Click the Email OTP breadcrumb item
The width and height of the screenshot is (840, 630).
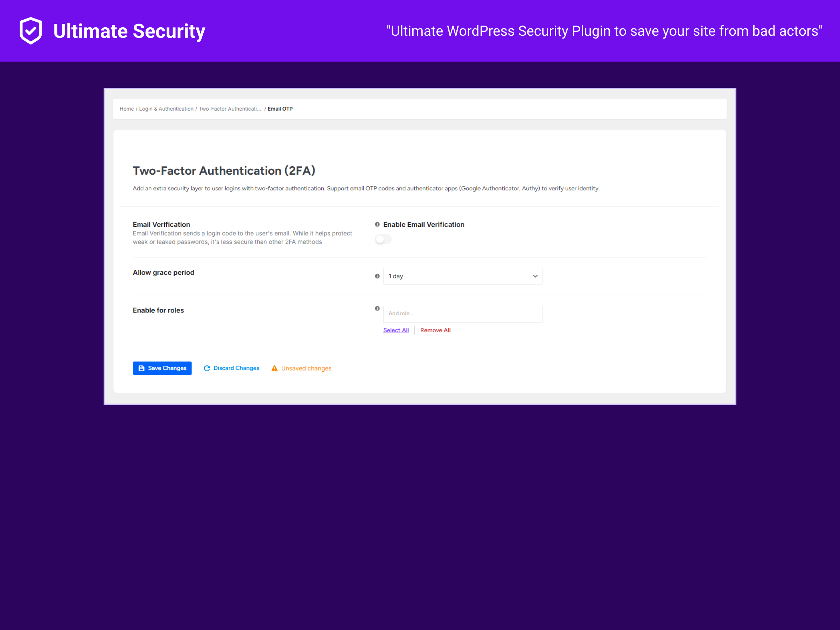pyautogui.click(x=280, y=108)
